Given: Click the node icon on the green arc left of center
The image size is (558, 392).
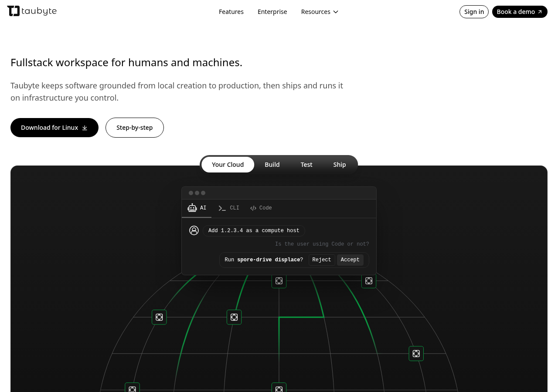Looking at the screenshot, I should [234, 317].
